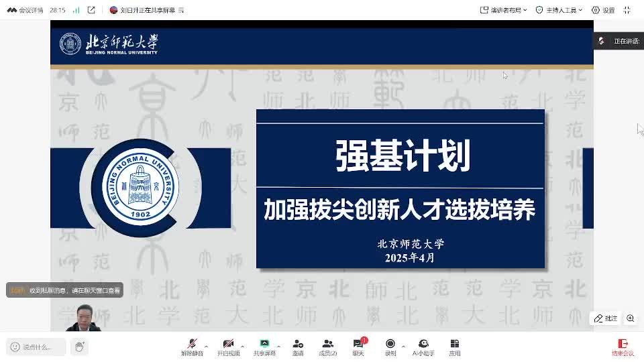
Task: Open the 邀请 invite panel
Action: coord(298,347)
